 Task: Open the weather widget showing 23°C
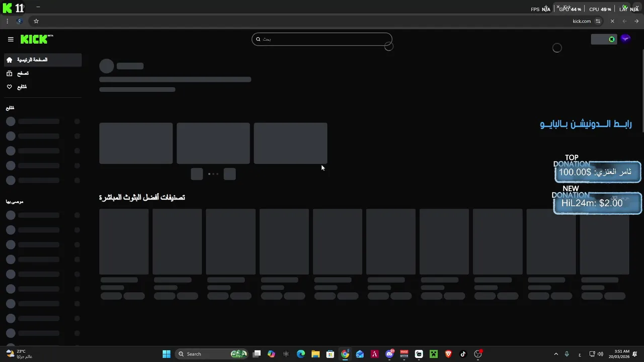coord(19,354)
